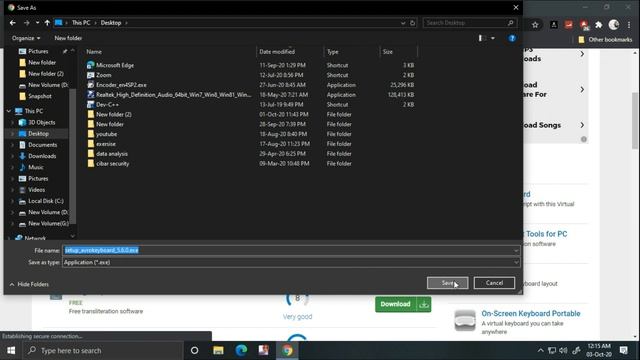Click Windows Start button
Viewport: 640px width, 360px height.
11,351
